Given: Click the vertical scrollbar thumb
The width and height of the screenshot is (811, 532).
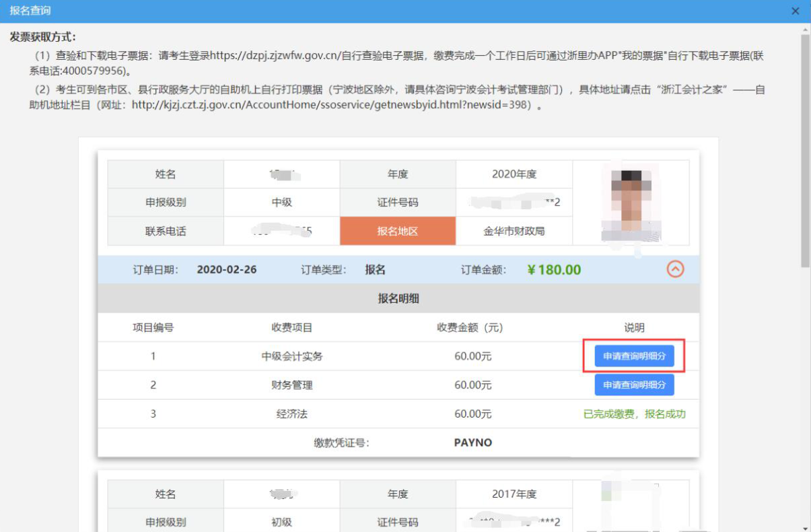Looking at the screenshot, I should [805, 151].
